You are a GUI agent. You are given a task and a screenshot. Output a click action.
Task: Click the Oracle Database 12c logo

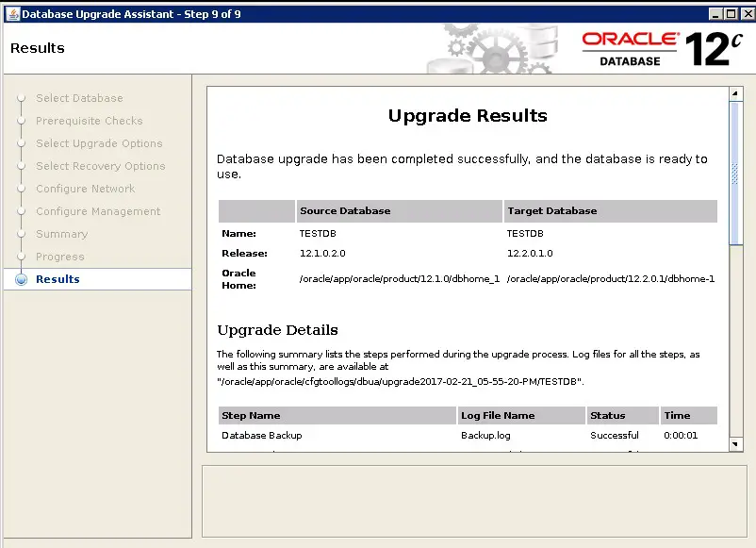tap(662, 48)
